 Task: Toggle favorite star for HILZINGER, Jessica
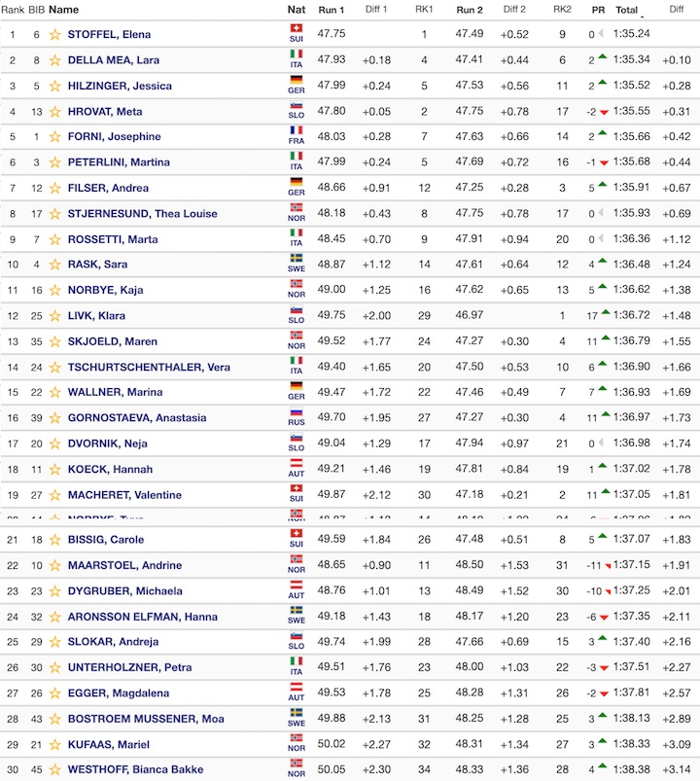54,86
